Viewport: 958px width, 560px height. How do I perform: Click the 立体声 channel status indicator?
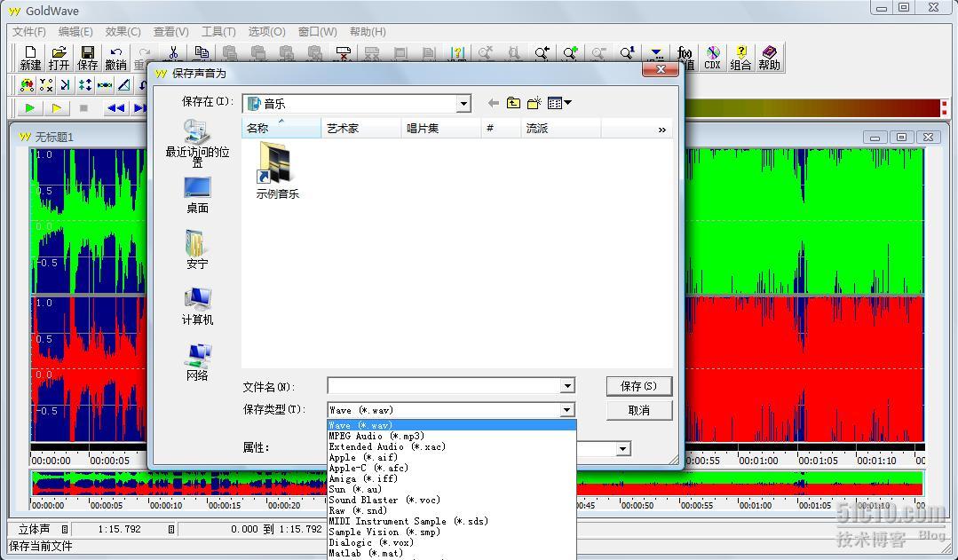click(x=35, y=529)
